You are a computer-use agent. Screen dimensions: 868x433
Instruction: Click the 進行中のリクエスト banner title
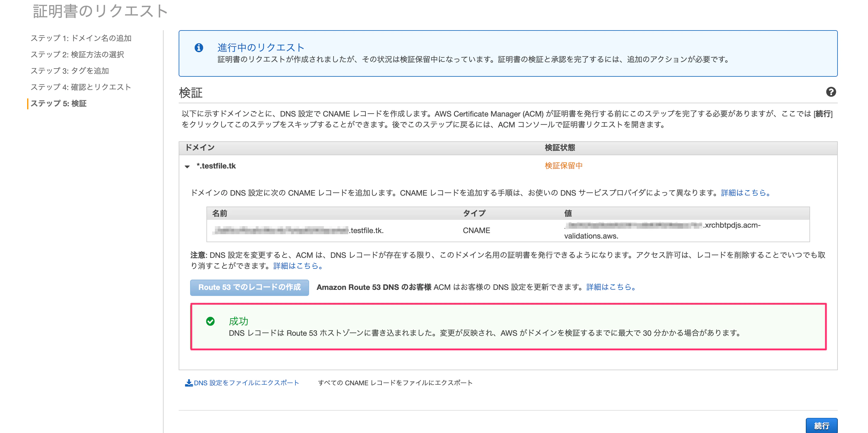coord(261,47)
